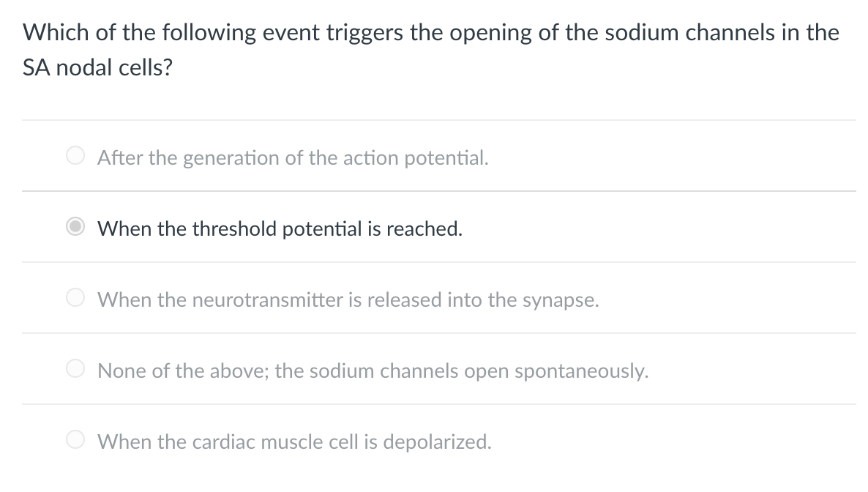Screen dimensions: 868x492
Task: Select the 'When the threshold potential is reached' radio button
Action: 75,227
